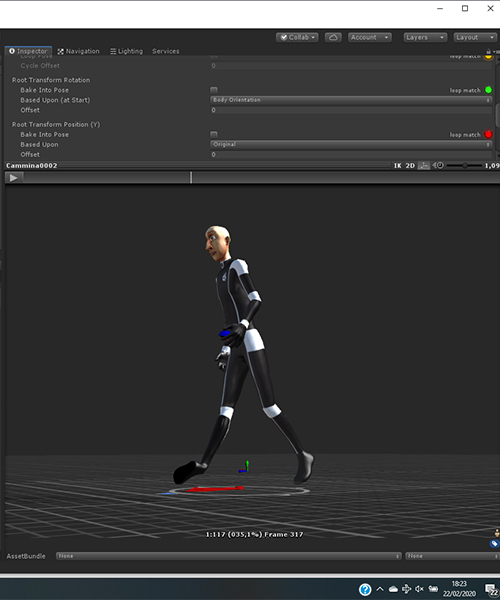Viewport: 500px width, 600px height.
Task: Click the preview speed clock icon
Action: 438,165
